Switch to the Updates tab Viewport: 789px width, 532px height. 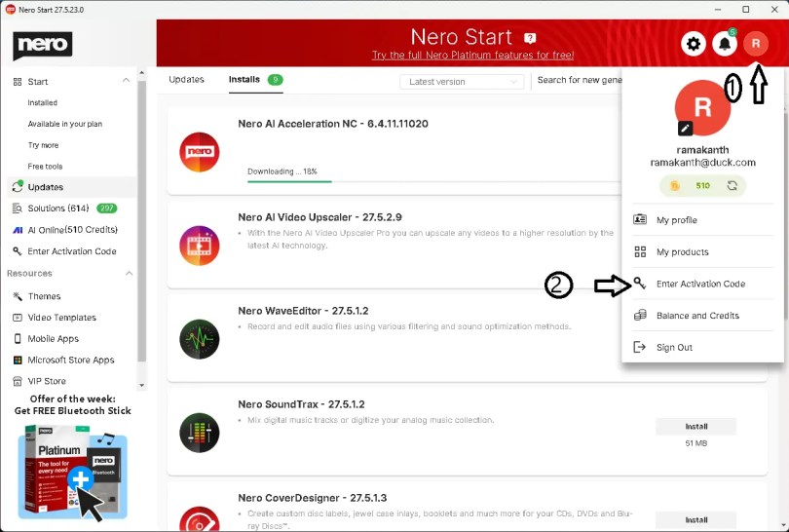click(186, 80)
